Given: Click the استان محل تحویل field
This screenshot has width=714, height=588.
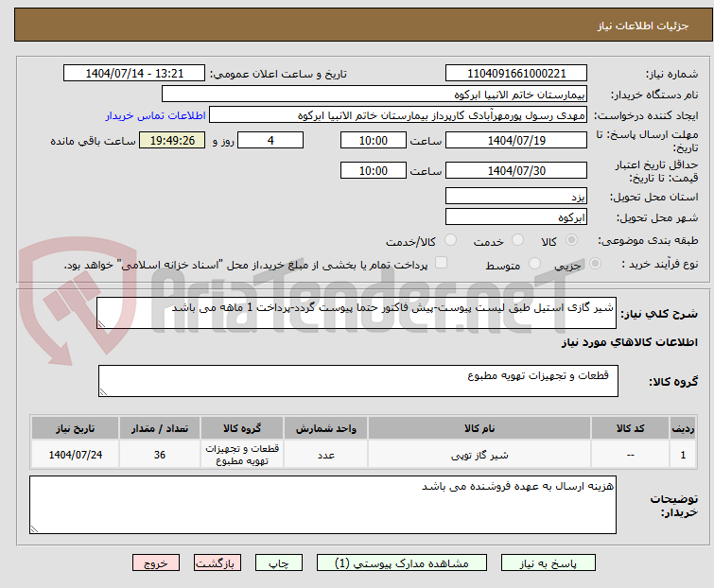Looking at the screenshot, I should (515, 197).
